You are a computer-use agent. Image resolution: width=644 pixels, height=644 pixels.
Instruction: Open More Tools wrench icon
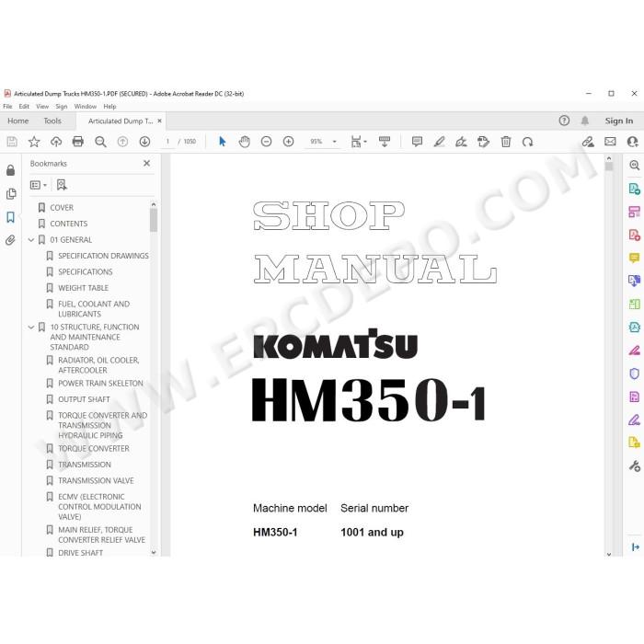634,466
